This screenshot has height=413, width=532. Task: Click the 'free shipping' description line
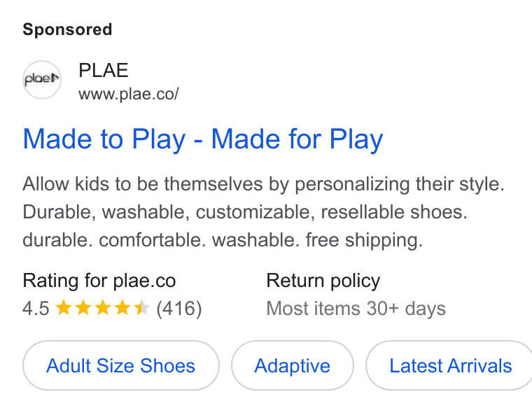coord(223,240)
